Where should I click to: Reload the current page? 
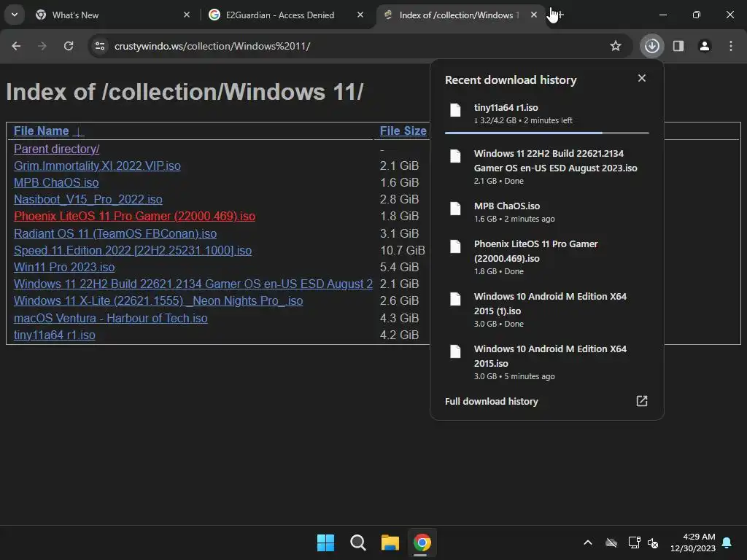(69, 46)
